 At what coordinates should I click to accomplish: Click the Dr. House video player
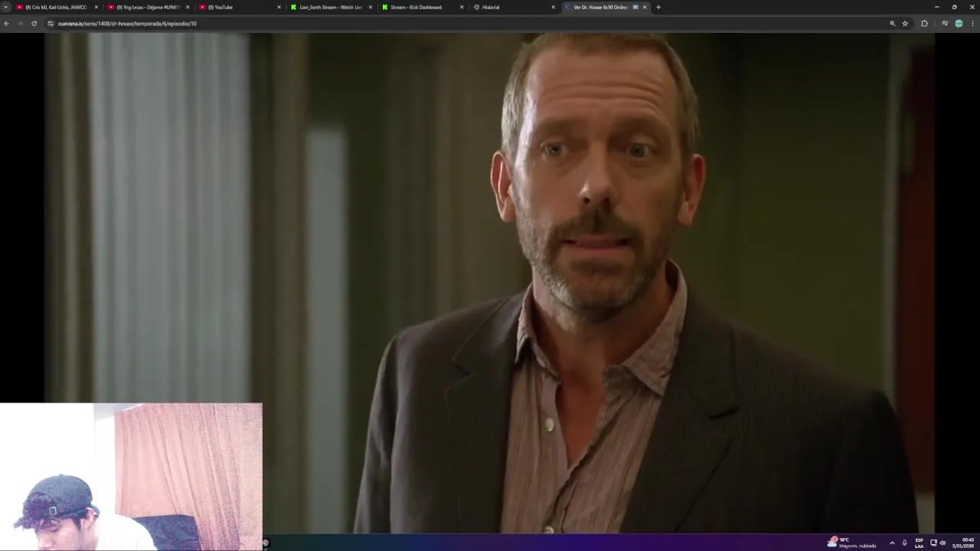click(490, 283)
